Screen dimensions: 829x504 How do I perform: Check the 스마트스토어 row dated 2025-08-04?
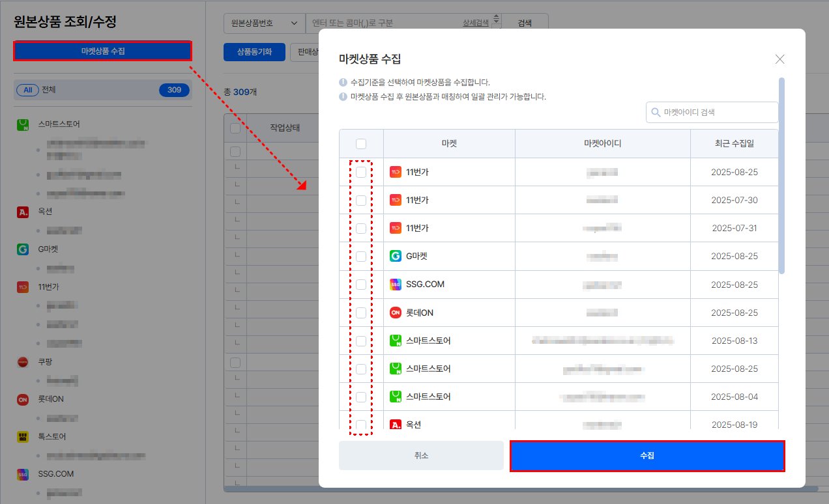coord(361,397)
